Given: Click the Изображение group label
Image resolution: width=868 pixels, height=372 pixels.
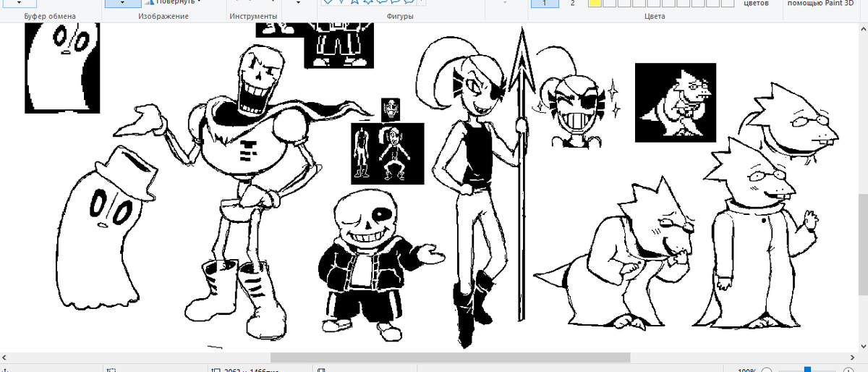Looking at the screenshot, I should (163, 16).
